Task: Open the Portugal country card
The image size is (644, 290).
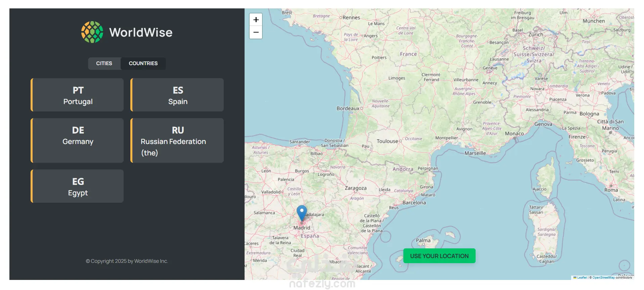Action: tap(78, 95)
